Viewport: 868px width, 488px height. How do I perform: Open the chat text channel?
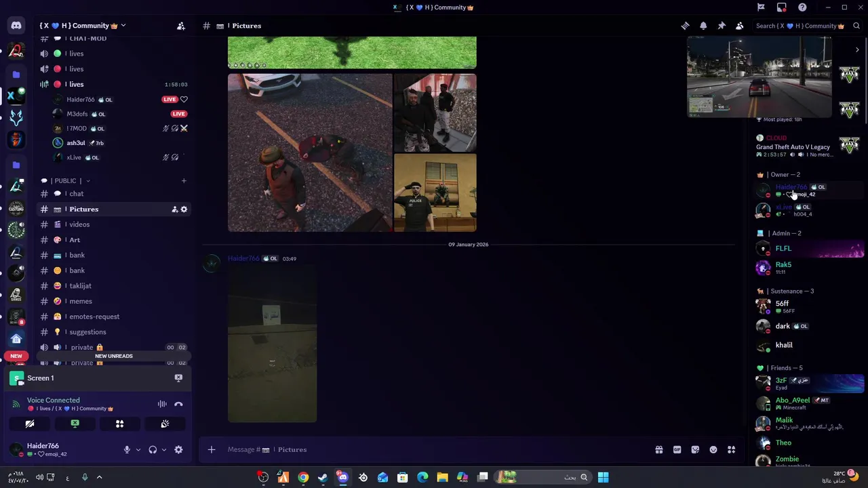(x=113, y=194)
